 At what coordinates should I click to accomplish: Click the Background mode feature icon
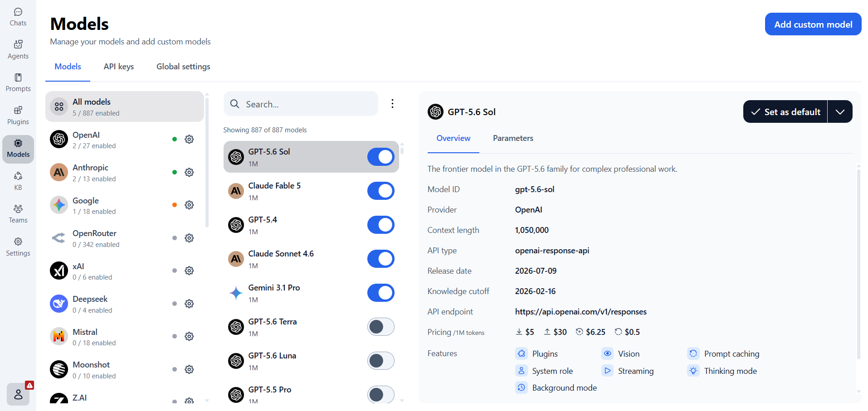tap(522, 387)
